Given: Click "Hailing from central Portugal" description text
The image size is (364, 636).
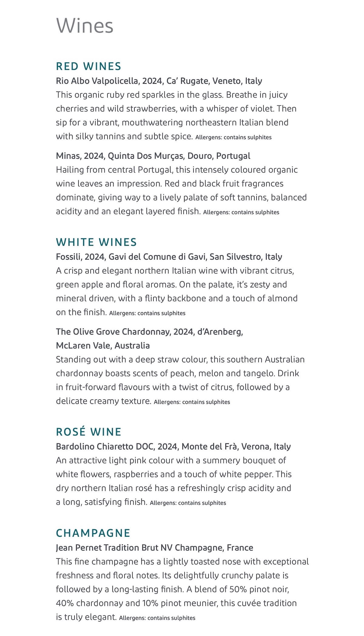Looking at the screenshot, I should (177, 170).
